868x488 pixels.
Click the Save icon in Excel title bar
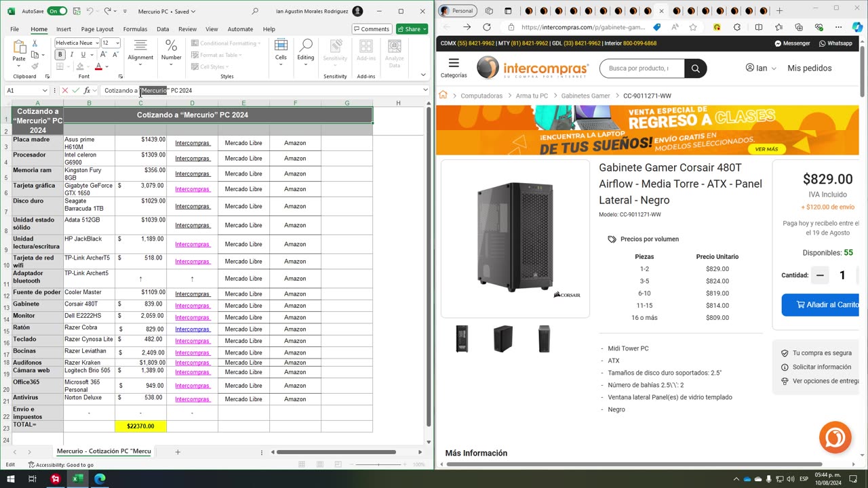(x=75, y=12)
